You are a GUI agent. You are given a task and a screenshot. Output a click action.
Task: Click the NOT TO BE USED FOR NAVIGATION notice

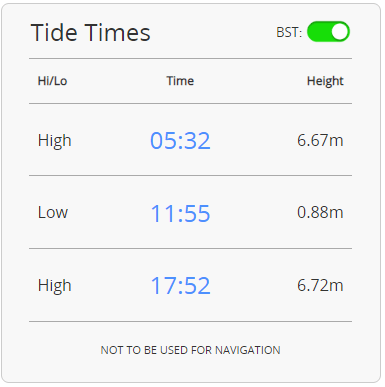point(190,350)
